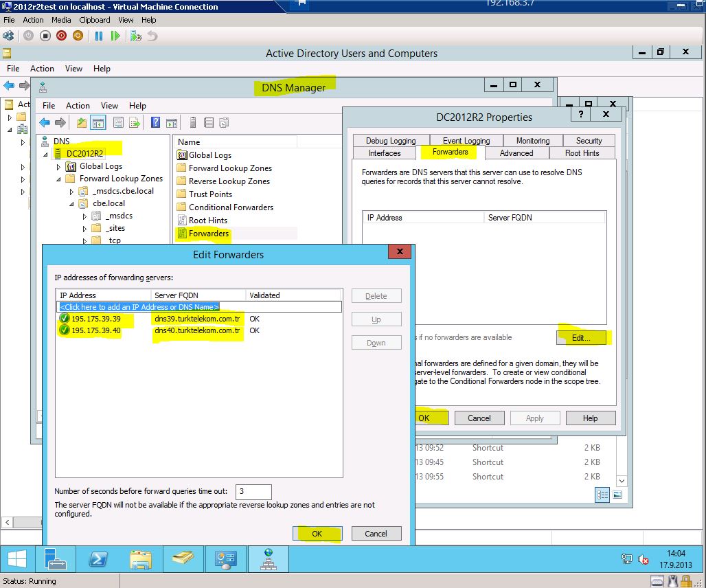Send Ctrl+Alt+Del to the virtual machine
706x588 pixels.
(x=8, y=36)
